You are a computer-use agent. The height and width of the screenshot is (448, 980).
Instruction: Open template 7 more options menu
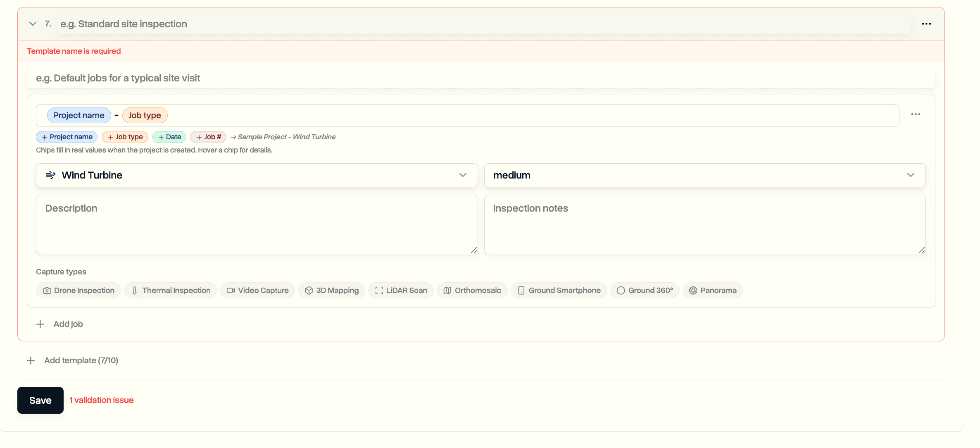926,24
